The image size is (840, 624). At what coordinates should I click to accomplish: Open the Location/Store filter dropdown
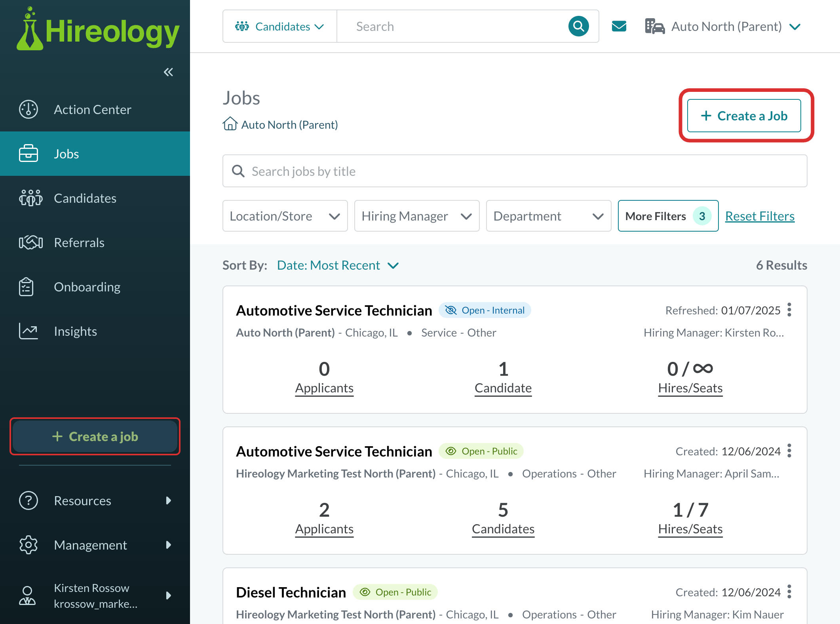[x=285, y=216]
